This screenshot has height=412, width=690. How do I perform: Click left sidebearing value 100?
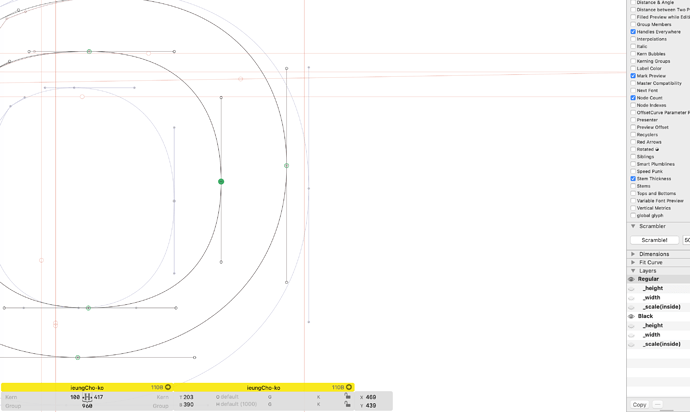coord(75,397)
